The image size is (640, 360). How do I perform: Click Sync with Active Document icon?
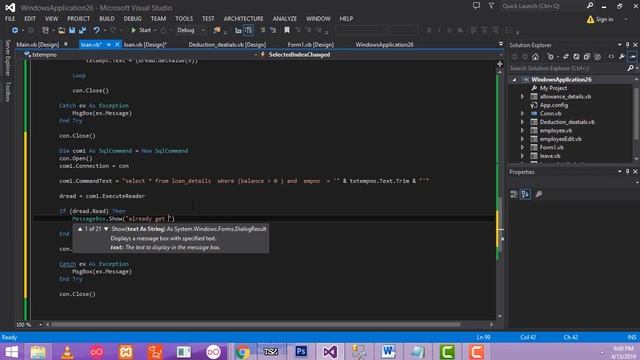tap(566, 57)
